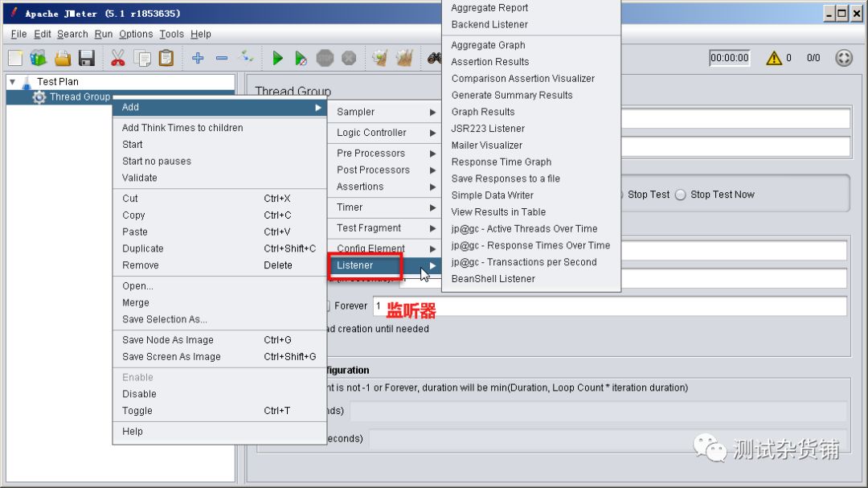Choose Aggregate Graph listener
868x488 pixels.
tap(531, 45)
